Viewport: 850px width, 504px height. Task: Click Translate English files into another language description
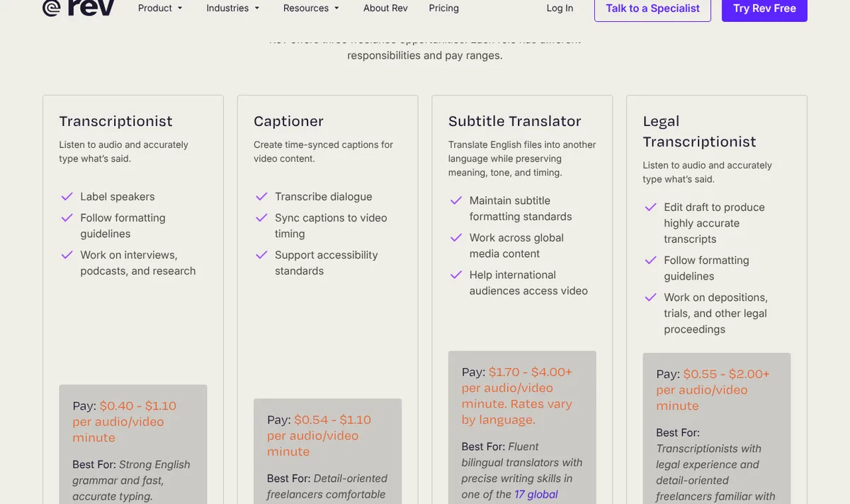click(x=522, y=159)
